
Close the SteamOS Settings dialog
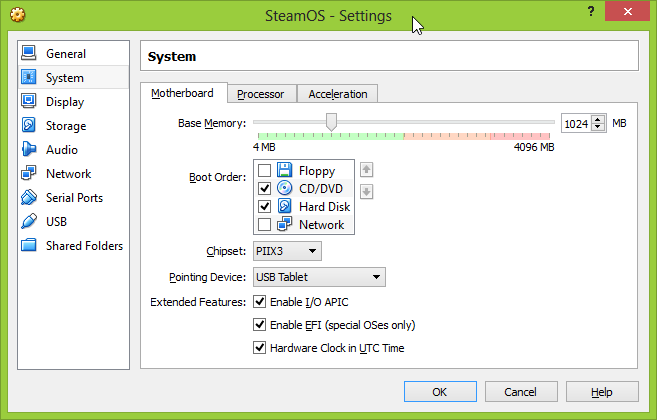(627, 11)
